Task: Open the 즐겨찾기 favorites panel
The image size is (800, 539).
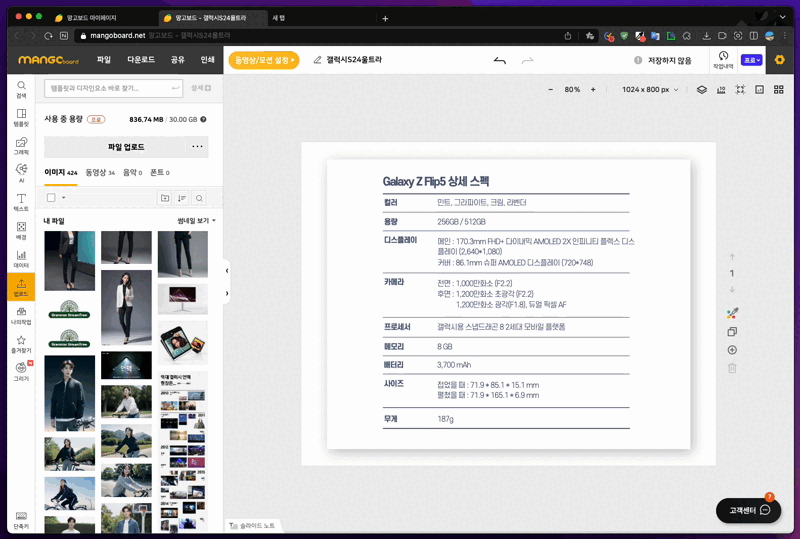Action: tap(21, 344)
